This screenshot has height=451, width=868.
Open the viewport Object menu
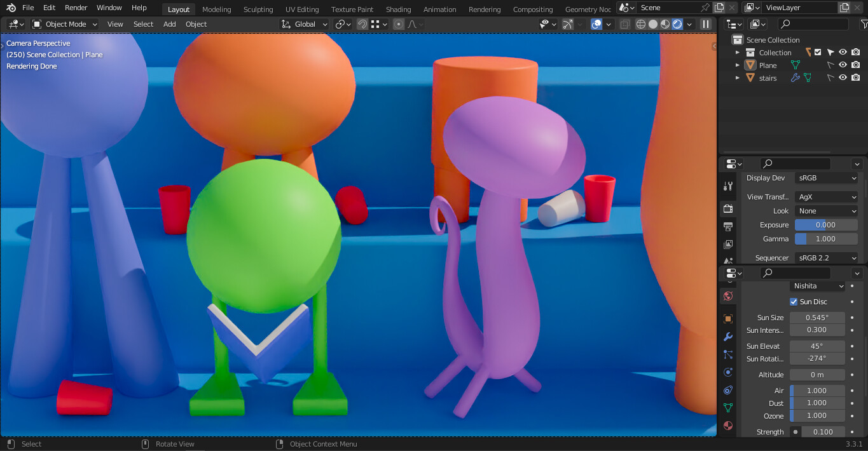coord(196,24)
